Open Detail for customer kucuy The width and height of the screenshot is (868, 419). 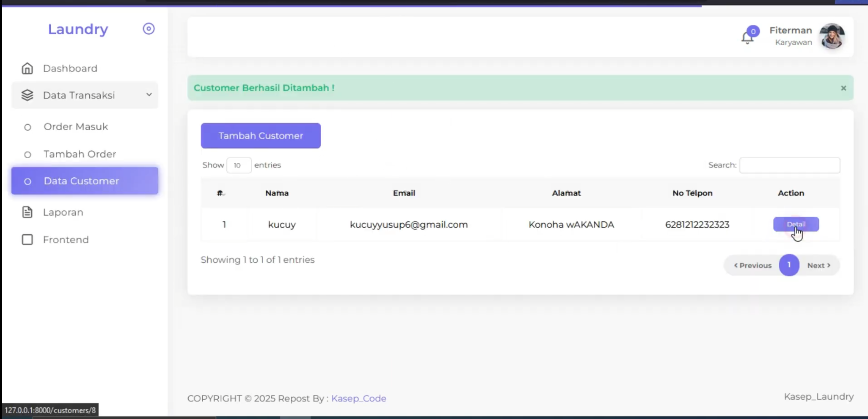796,224
